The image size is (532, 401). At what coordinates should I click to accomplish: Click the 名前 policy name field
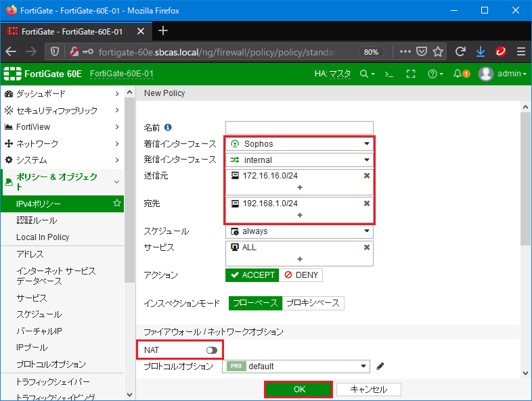(x=299, y=128)
